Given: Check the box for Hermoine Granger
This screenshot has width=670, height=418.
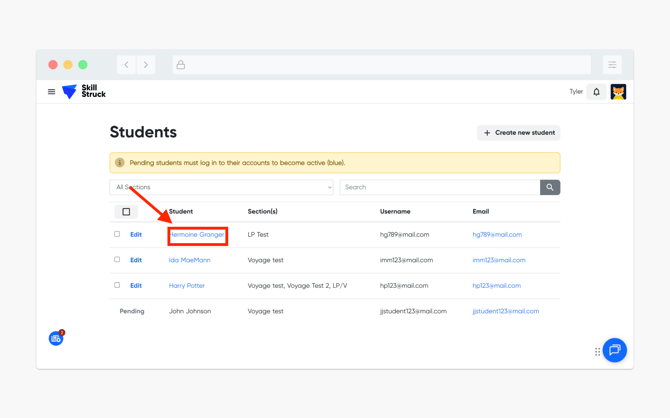Looking at the screenshot, I should pos(117,234).
